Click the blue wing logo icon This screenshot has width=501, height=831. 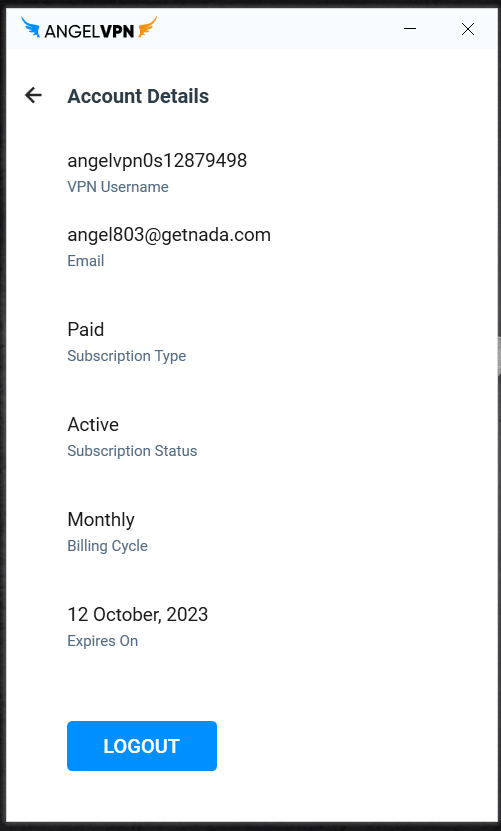tap(31, 27)
